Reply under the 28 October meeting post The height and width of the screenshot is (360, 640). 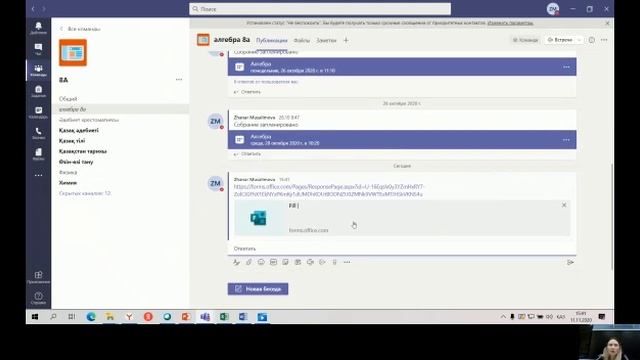pyautogui.click(x=247, y=154)
